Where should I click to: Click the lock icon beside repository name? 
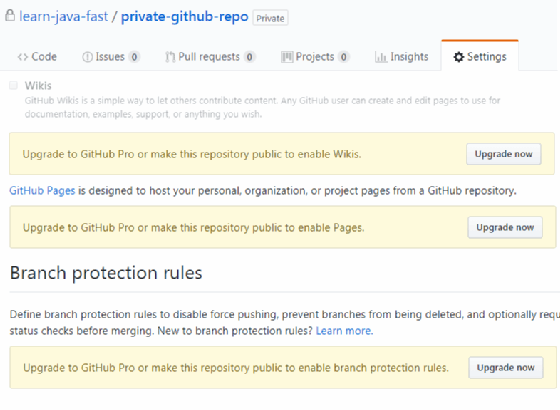tap(10, 15)
